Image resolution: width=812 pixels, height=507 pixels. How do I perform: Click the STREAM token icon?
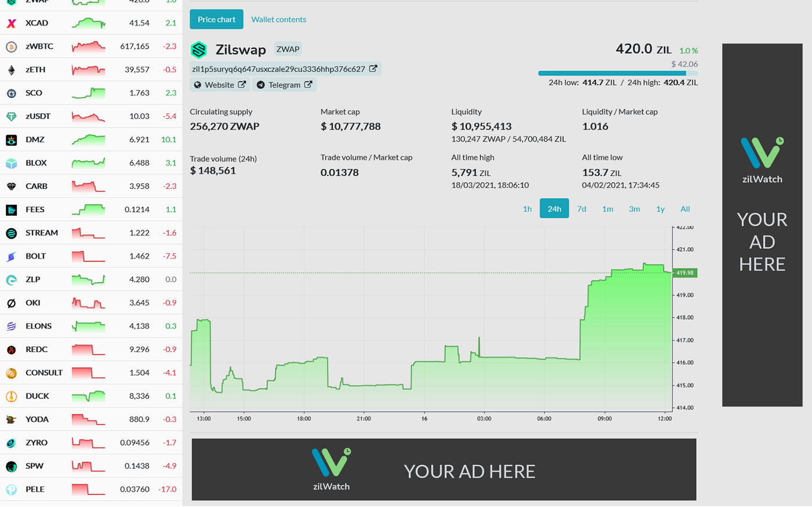pos(11,233)
